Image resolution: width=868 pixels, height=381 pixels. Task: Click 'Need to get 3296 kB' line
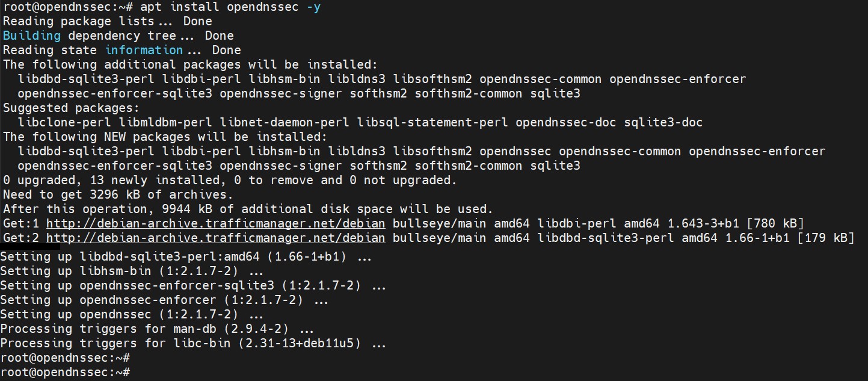pyautogui.click(x=118, y=194)
